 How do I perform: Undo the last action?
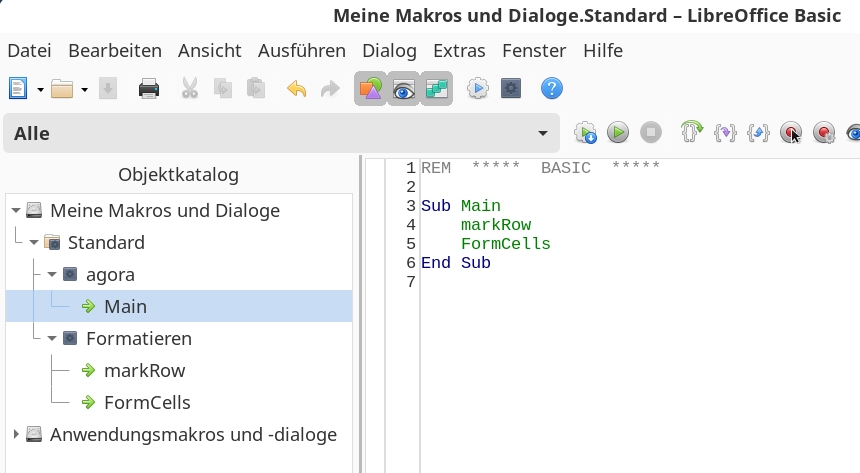coord(297,88)
